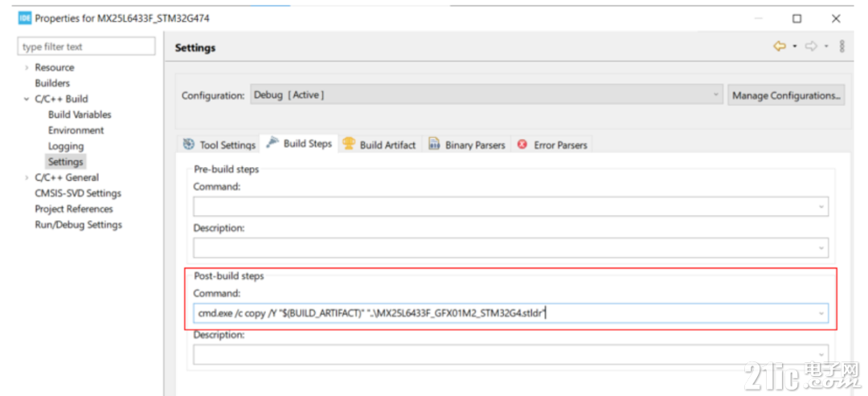868x396 pixels.
Task: Click the Binary Parsers tab icon
Action: 435,145
